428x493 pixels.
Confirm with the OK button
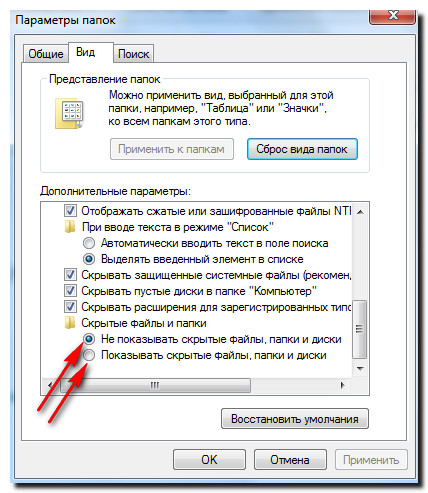209,460
